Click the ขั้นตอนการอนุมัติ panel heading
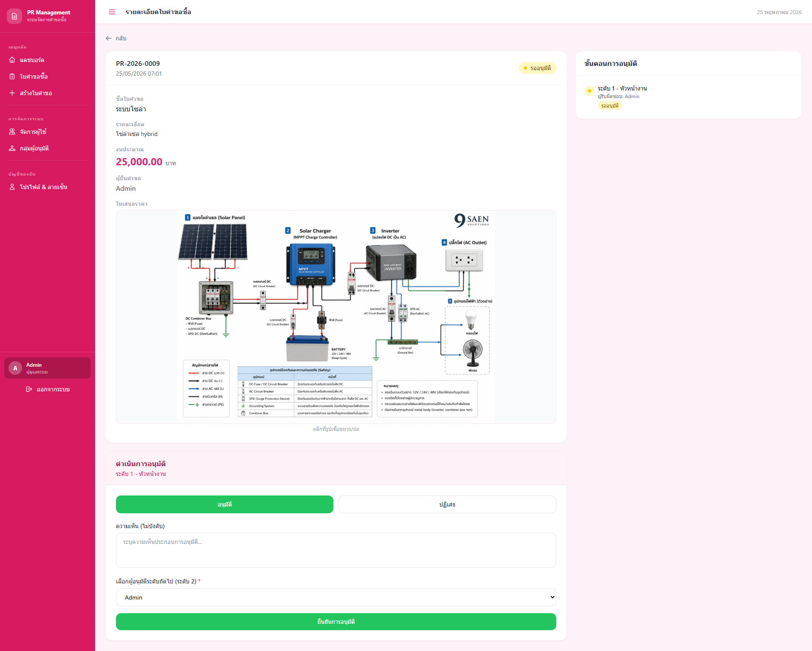 (611, 64)
